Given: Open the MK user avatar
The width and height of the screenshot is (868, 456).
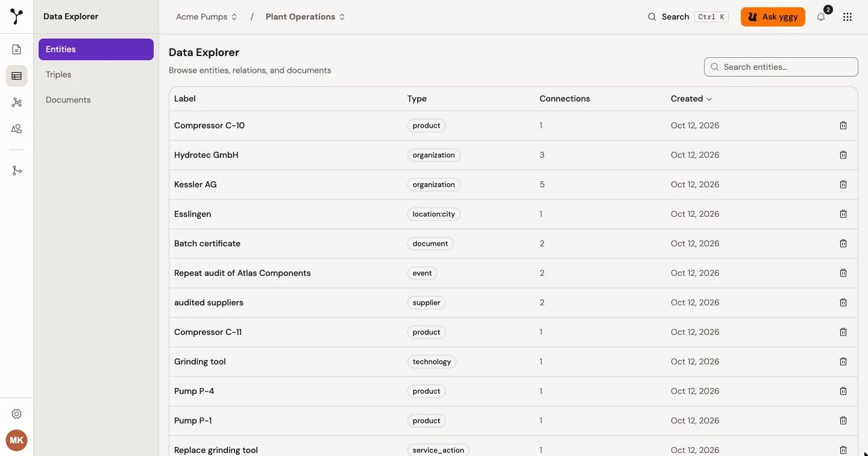Looking at the screenshot, I should 17,440.
